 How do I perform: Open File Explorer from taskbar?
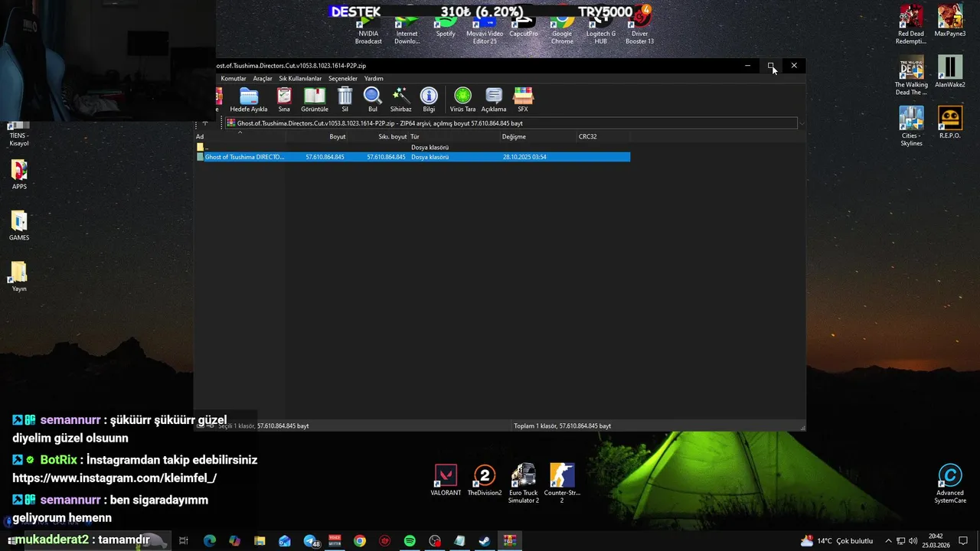[x=260, y=541]
